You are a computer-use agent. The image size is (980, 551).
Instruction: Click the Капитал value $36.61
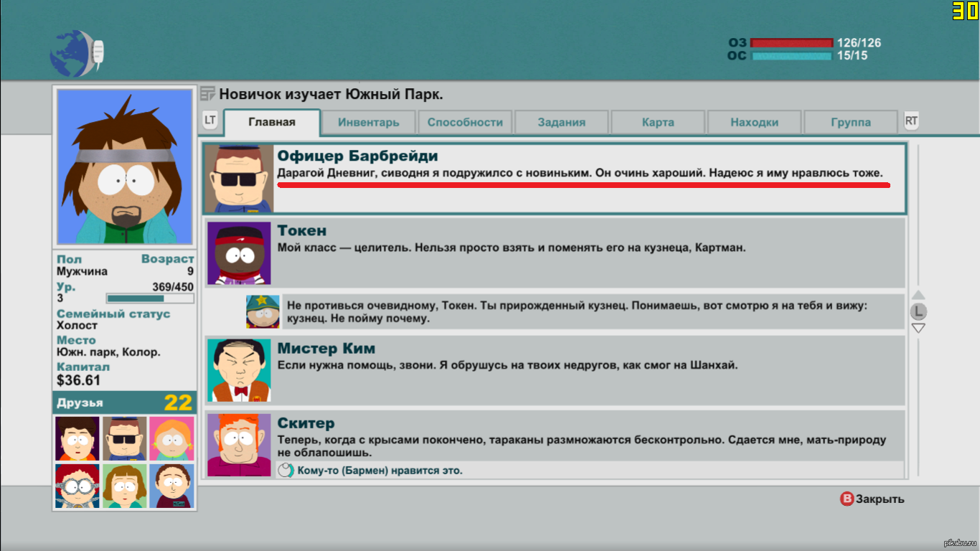79,380
